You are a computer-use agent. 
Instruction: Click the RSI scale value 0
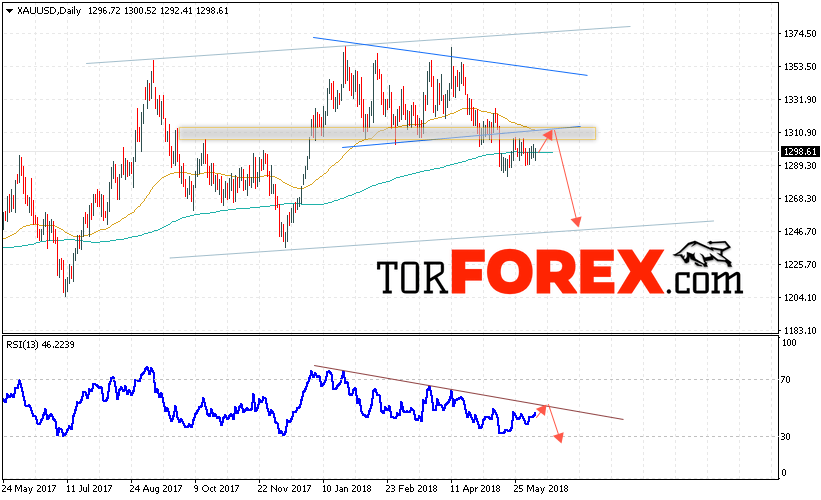[784, 473]
